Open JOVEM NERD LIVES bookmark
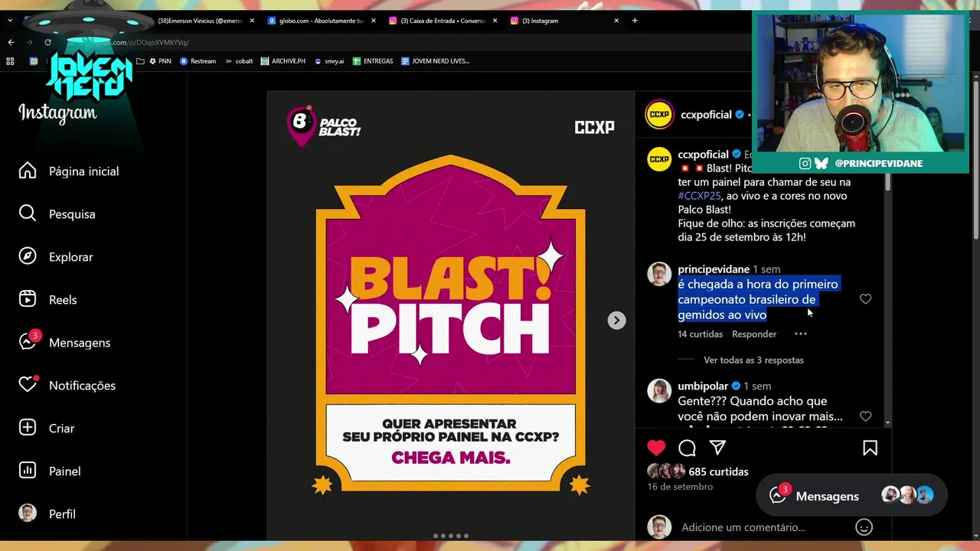 436,61
